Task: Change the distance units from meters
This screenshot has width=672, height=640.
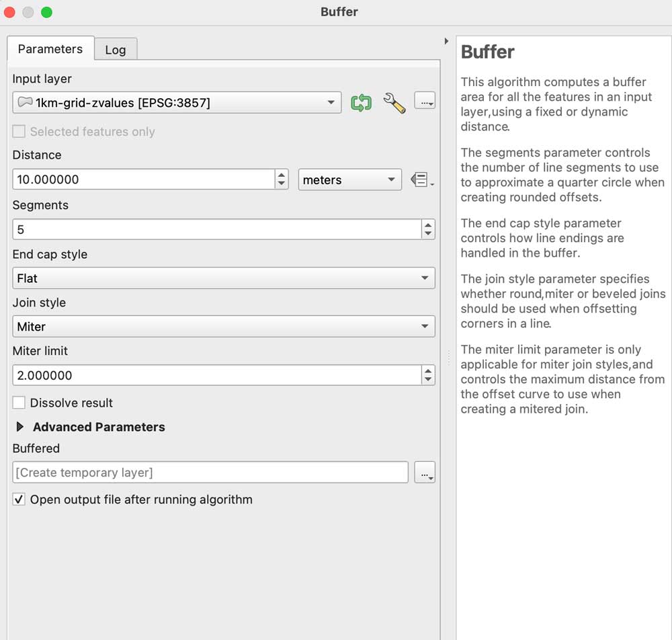Action: click(349, 179)
